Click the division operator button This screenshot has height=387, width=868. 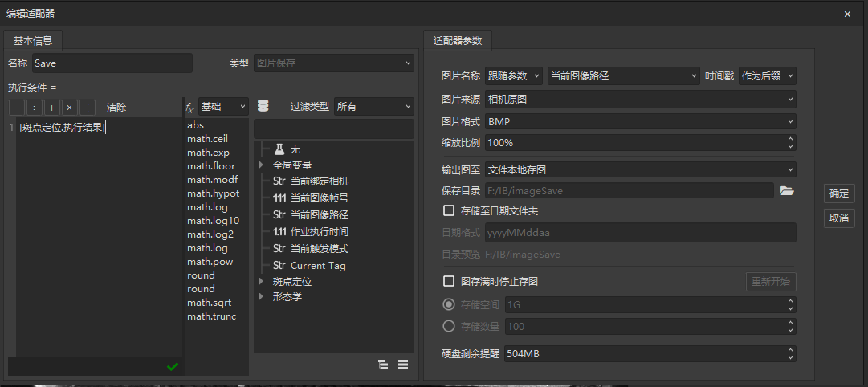click(x=35, y=108)
